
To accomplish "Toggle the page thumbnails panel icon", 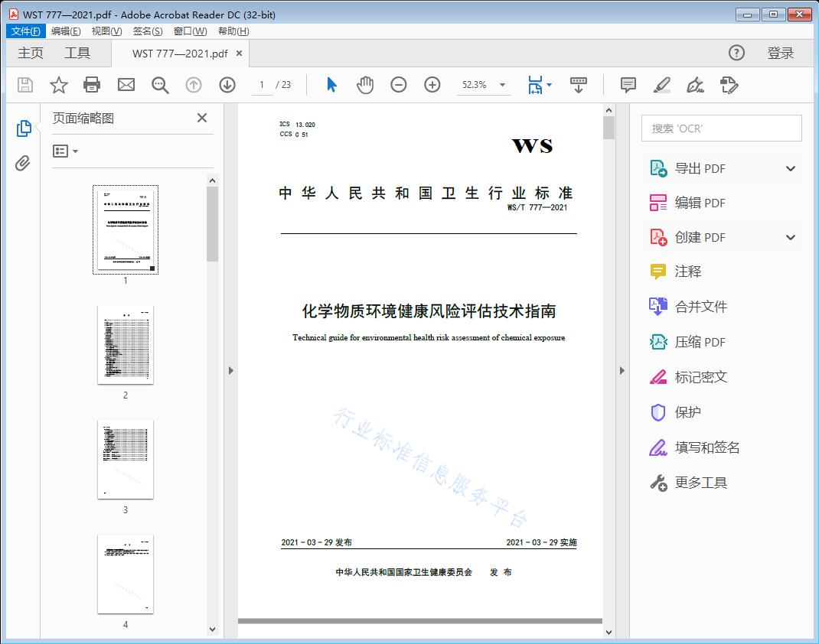I will click(23, 128).
